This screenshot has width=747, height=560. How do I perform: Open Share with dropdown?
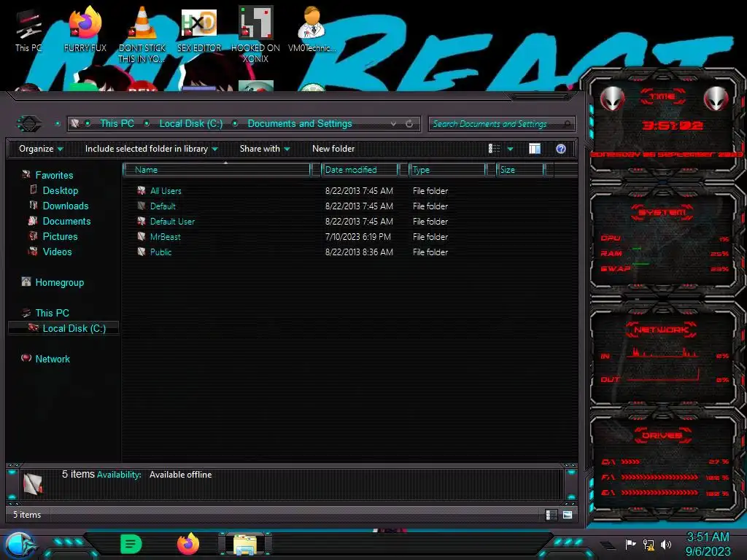265,149
